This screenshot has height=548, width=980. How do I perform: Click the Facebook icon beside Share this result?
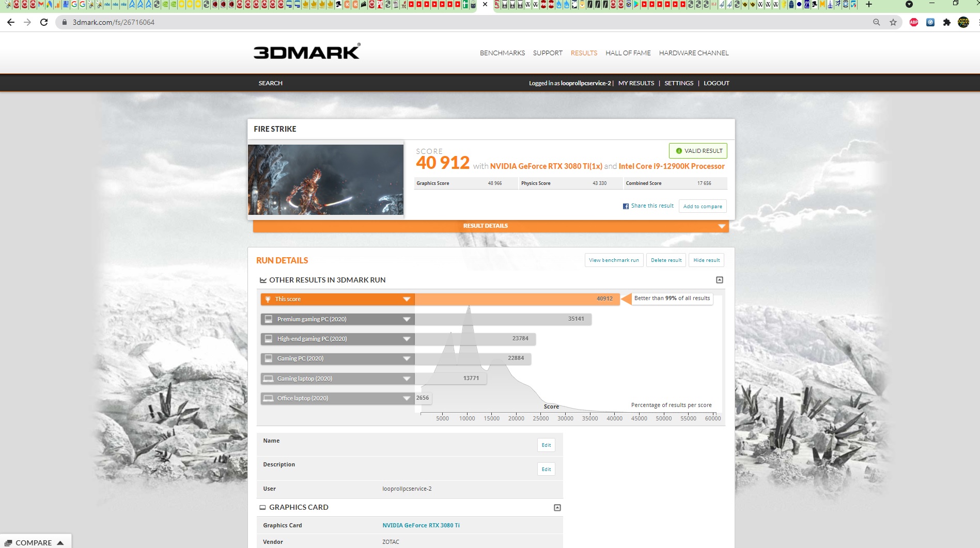626,206
